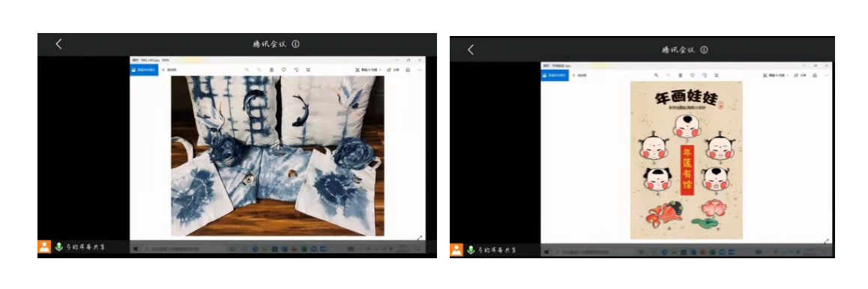Expand 编辑和创建 dropdown in left Photos window

pos(370,70)
